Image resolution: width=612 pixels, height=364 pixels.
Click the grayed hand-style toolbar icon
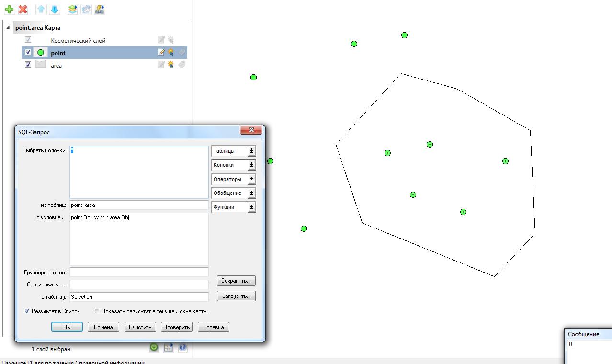86,9
